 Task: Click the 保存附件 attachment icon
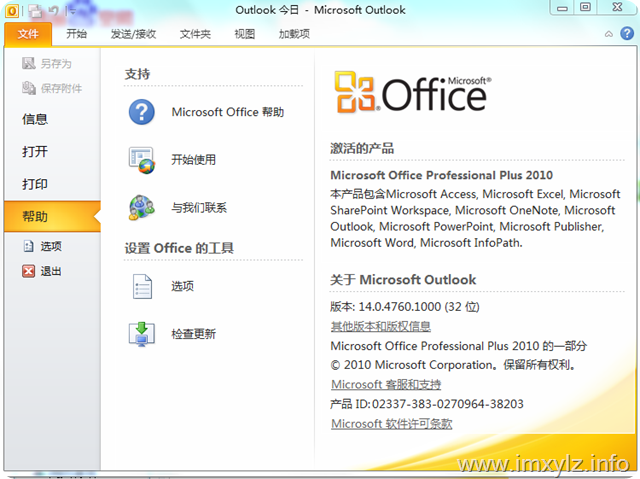[29, 88]
